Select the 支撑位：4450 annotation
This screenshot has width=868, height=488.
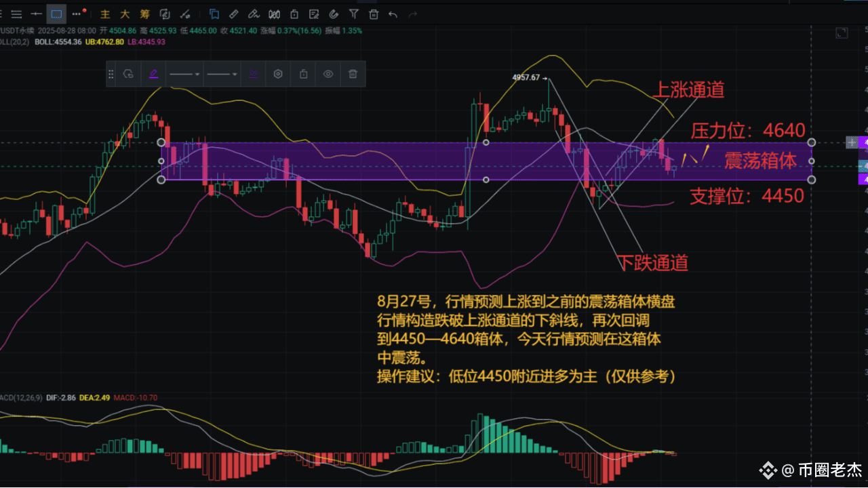pyautogui.click(x=747, y=197)
